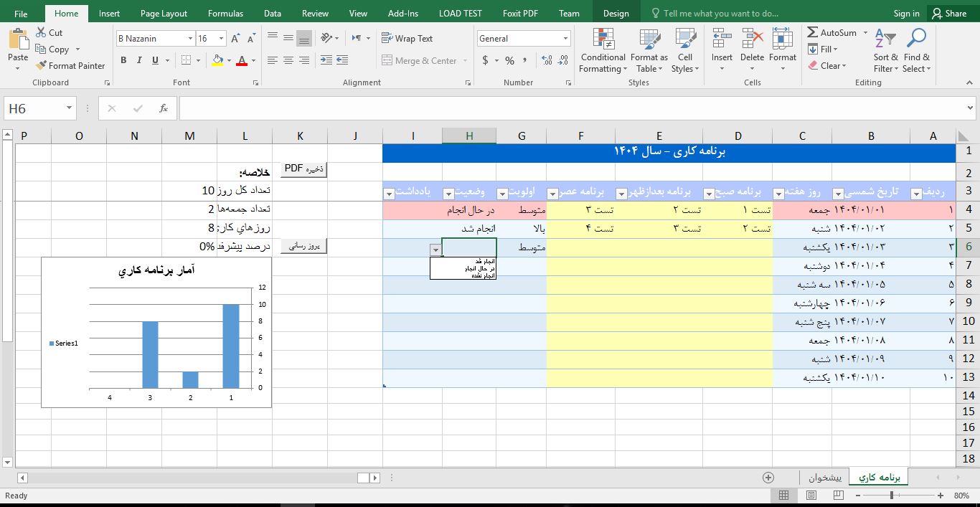Increase font size with the large A

[x=237, y=38]
